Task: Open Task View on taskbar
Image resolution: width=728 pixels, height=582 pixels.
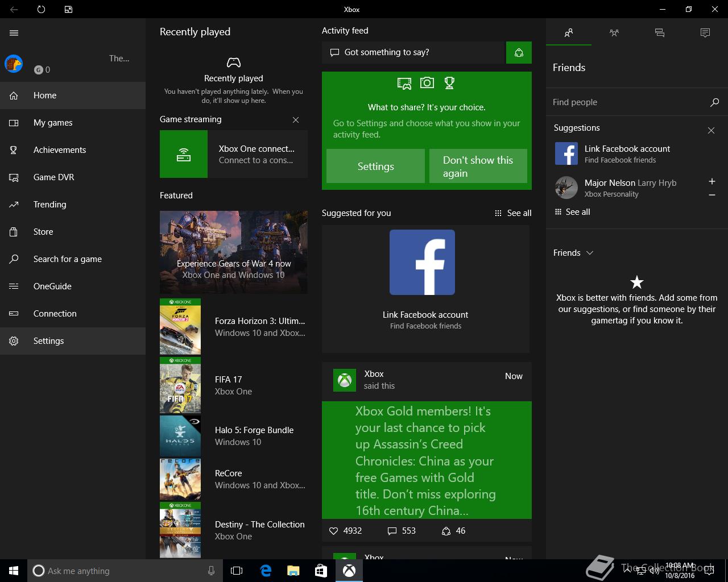Action: [237, 571]
